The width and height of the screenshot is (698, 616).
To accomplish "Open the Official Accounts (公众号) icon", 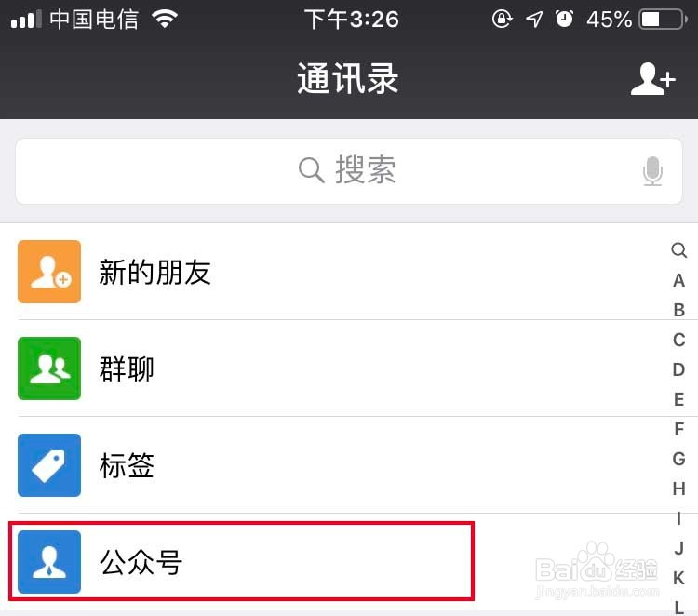I will coord(49,562).
